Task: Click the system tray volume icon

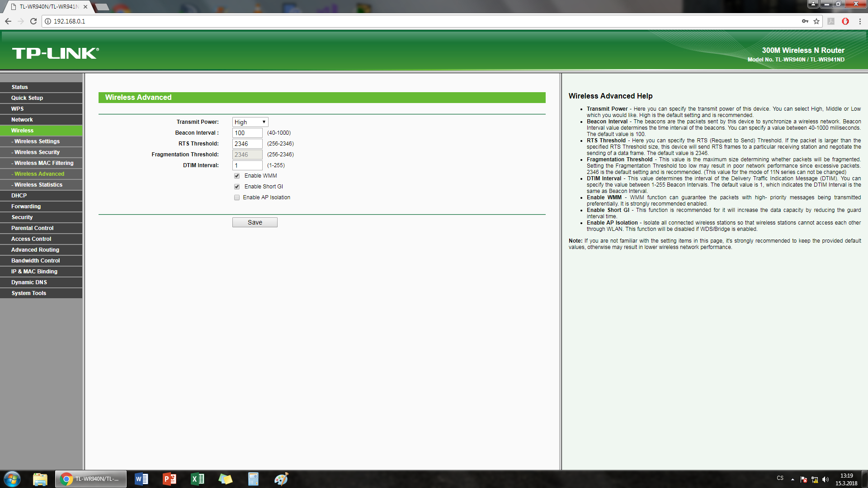Action: pyautogui.click(x=826, y=479)
